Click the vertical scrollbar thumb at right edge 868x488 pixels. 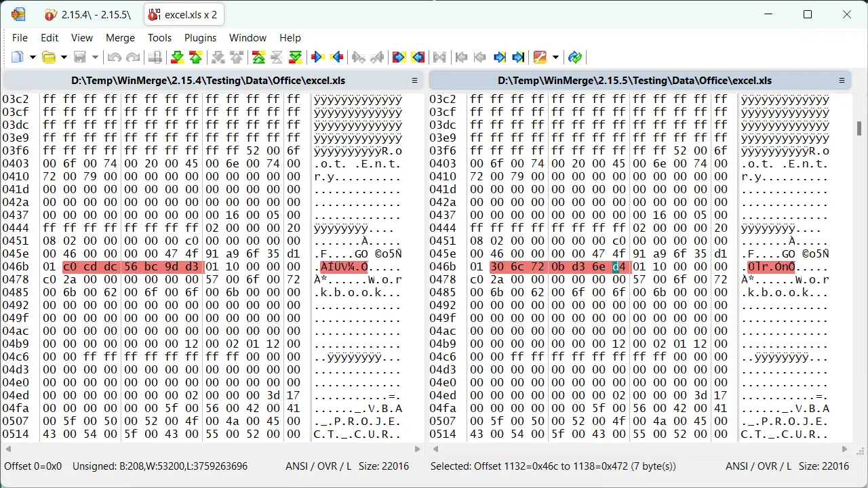(x=859, y=129)
